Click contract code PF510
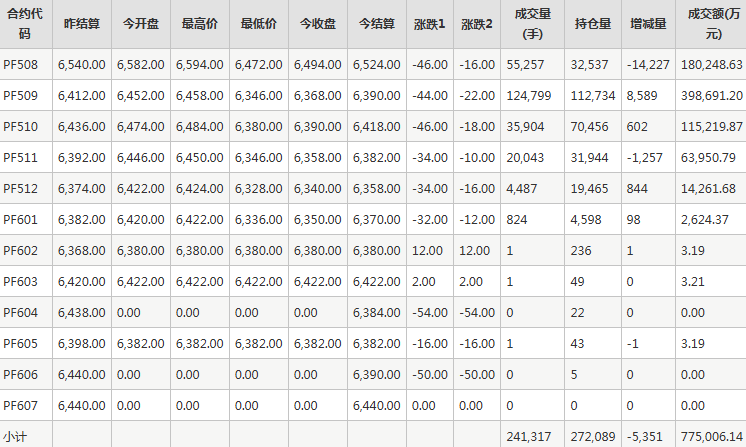Viewport: 746px width, 447px height. click(20, 126)
